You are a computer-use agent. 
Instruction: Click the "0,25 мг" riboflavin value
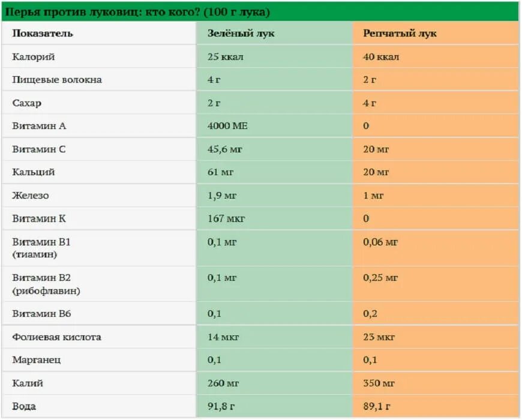[380, 278]
